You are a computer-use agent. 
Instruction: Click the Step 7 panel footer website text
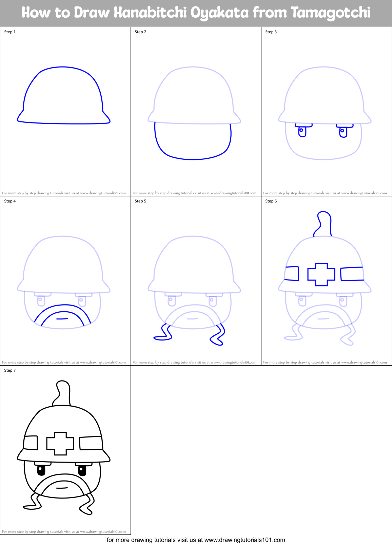click(x=64, y=531)
